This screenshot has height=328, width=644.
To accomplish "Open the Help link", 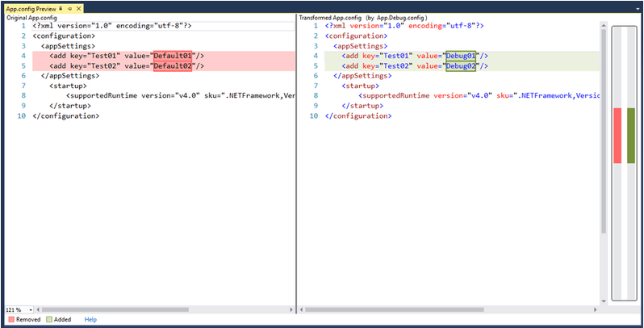I will (90, 320).
